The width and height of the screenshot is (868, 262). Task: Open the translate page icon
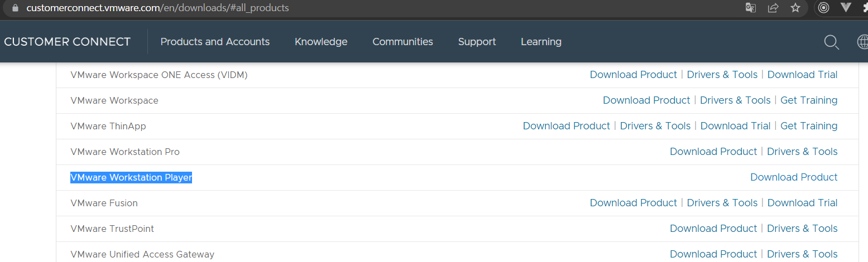751,8
